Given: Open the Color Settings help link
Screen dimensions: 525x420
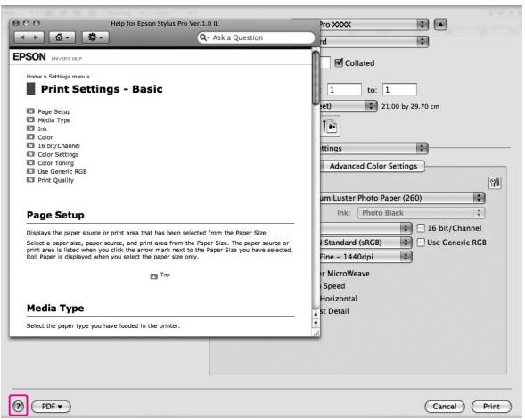Looking at the screenshot, I should pos(58,154).
